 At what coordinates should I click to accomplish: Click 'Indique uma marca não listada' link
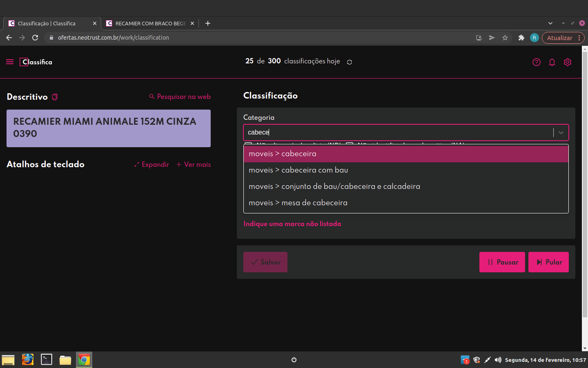[292, 224]
